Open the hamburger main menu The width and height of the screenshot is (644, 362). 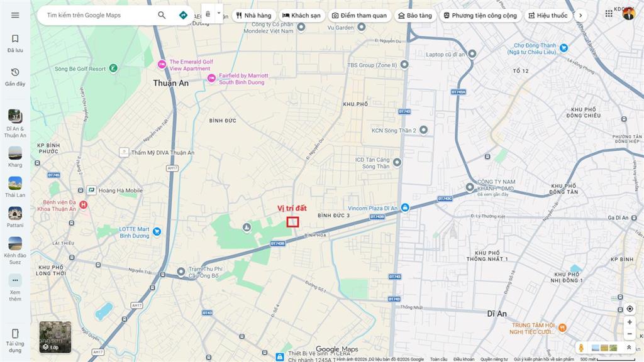coord(15,15)
